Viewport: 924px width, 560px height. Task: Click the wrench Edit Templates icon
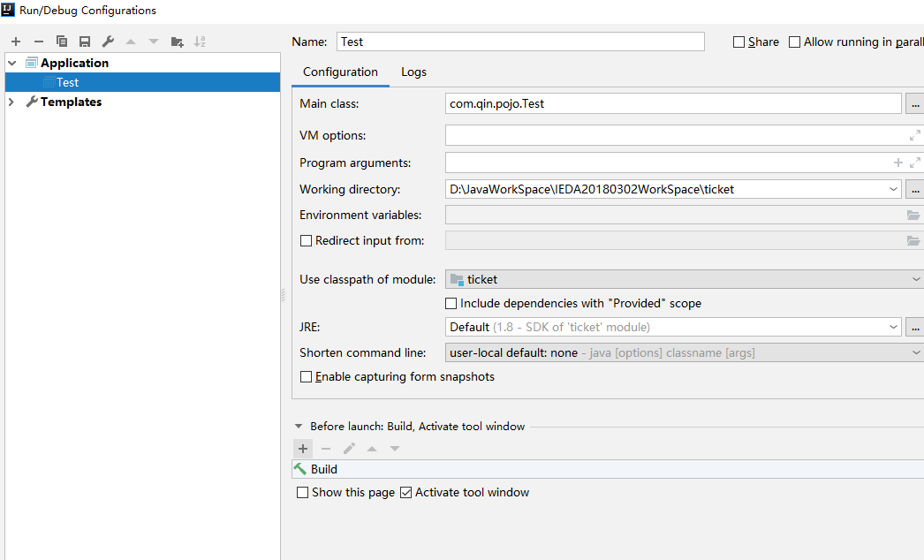(108, 42)
